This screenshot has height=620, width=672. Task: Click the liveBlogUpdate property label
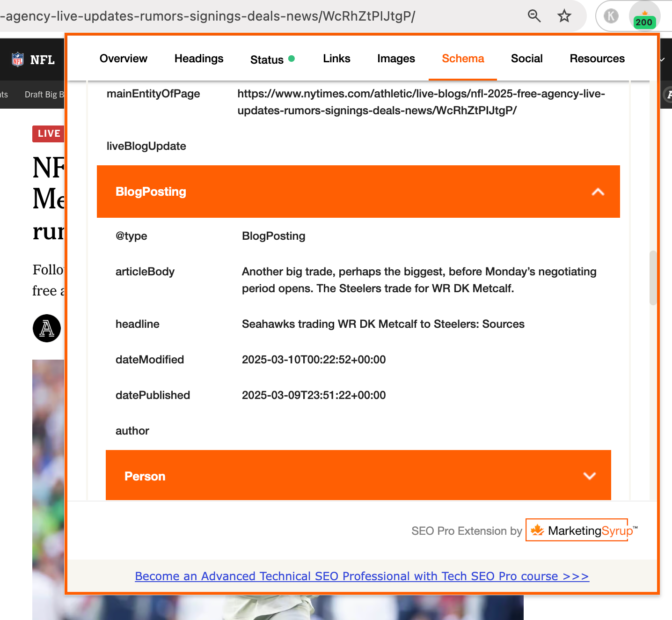pos(146,146)
